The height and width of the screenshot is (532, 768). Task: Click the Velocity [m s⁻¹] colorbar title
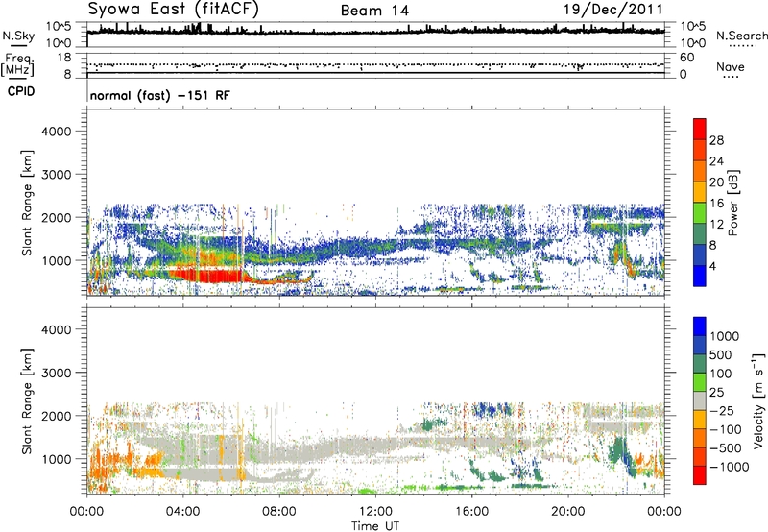point(758,400)
